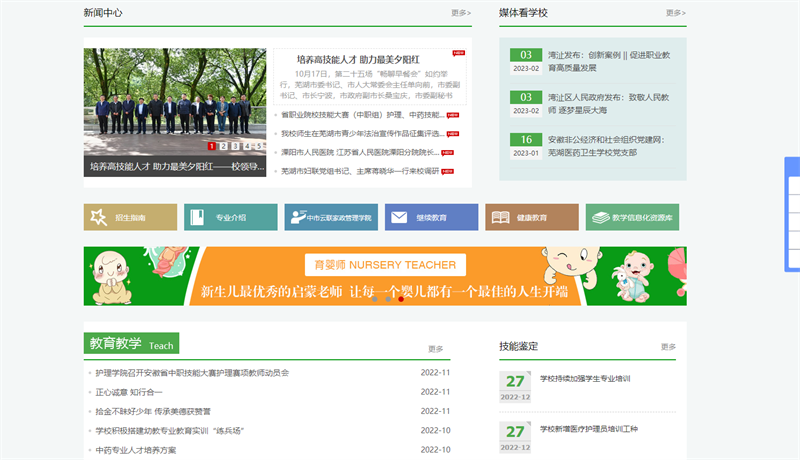The height and width of the screenshot is (460, 800).
Task: Open news 省职业院校技能大赛（中职组）护理、中药技能
Action: click(362, 115)
